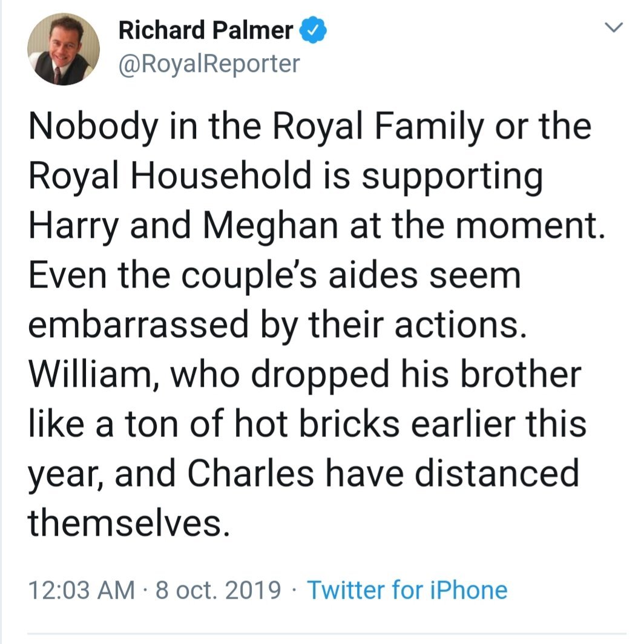This screenshot has width=644, height=644.
Task: Click the Richard Palmer display name
Action: pos(206,30)
